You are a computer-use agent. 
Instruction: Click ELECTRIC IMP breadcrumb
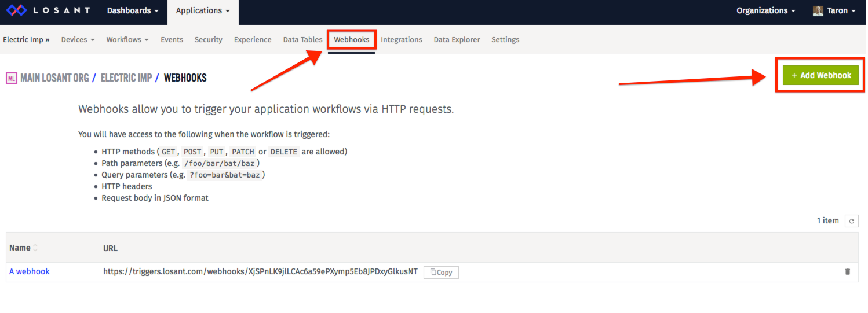coord(126,78)
